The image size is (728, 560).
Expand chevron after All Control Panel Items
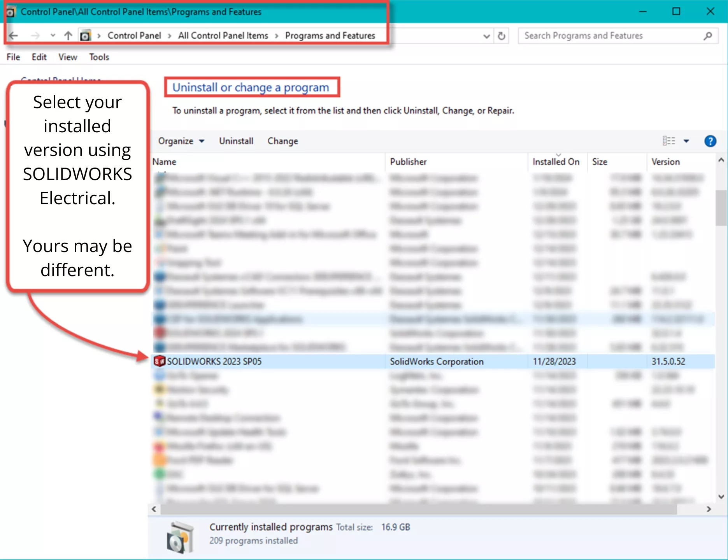(277, 36)
